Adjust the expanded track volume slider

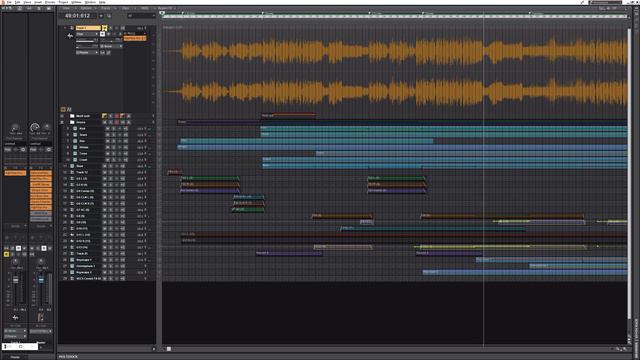pyautogui.click(x=87, y=41)
